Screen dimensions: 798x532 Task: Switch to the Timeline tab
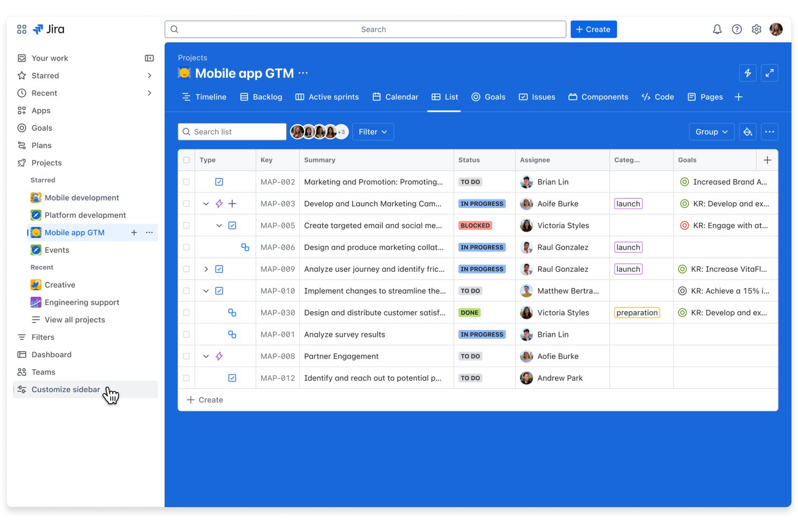point(204,97)
